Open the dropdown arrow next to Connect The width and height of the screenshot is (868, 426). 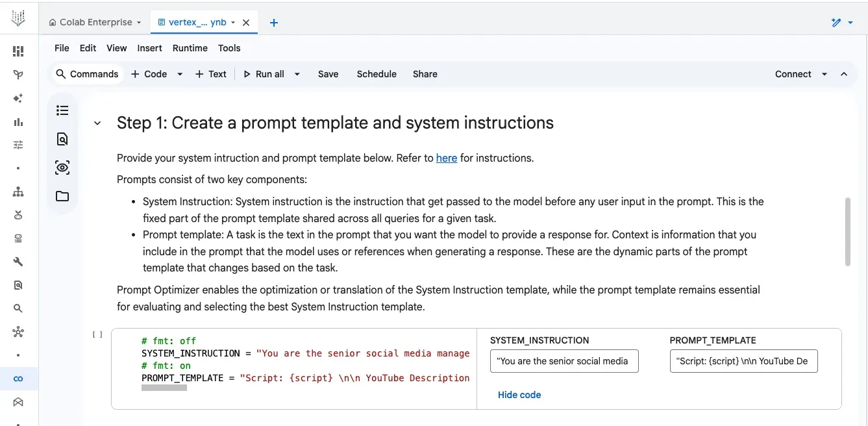[825, 74]
